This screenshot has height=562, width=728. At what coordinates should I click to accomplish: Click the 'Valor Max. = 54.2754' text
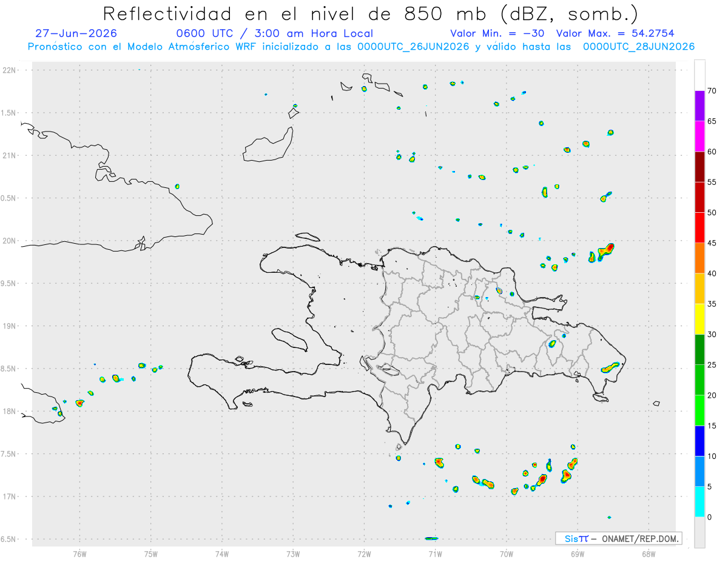[615, 33]
